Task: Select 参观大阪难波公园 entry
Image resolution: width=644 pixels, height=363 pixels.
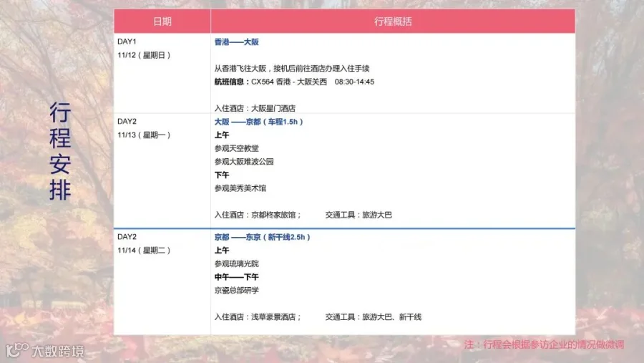Action: (x=244, y=162)
